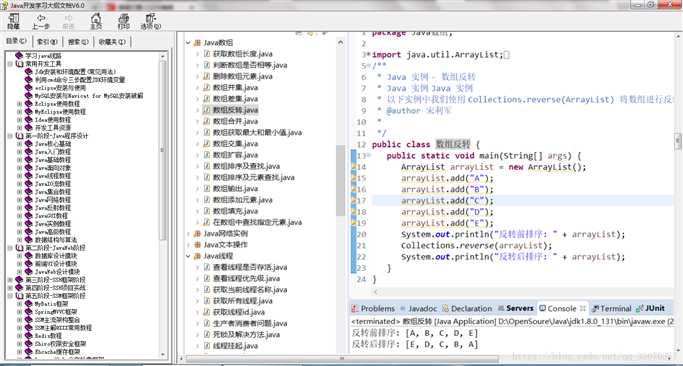Click book icon next to 数据结构与算法

tap(29, 240)
